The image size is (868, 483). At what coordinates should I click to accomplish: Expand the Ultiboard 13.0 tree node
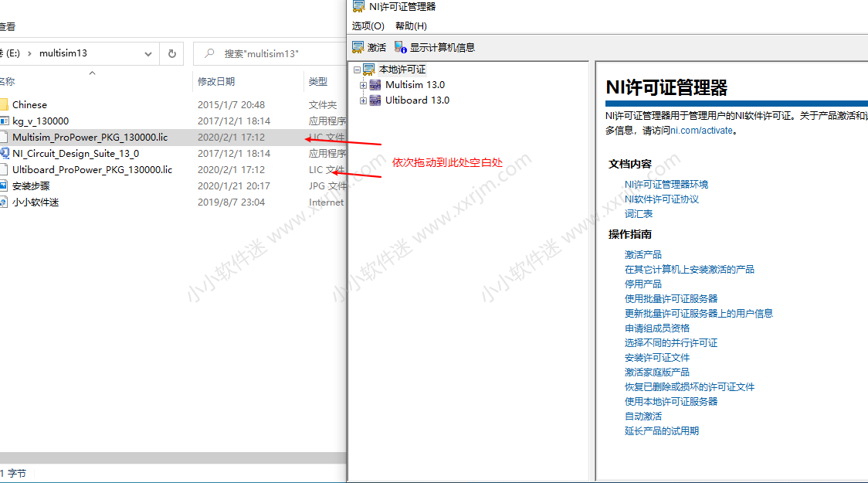[363, 100]
